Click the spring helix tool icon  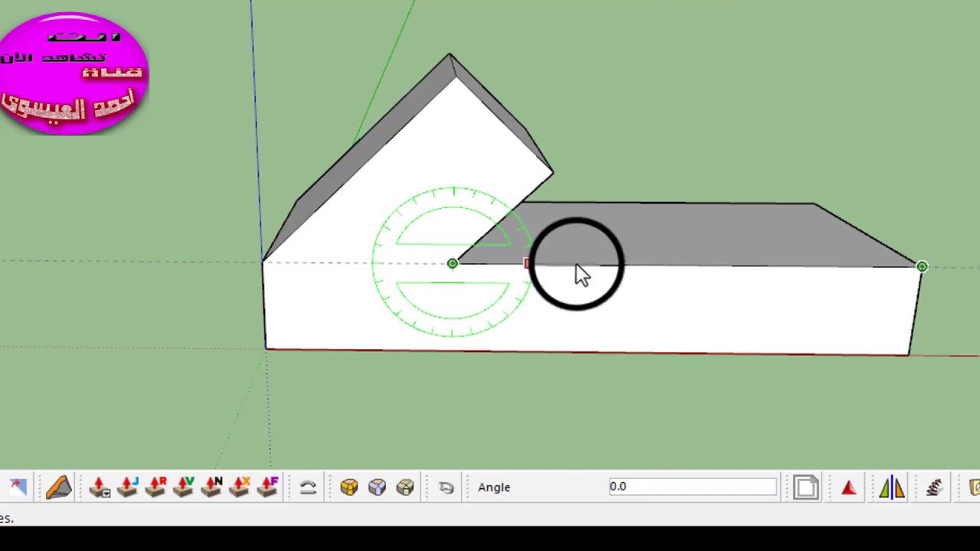(934, 487)
